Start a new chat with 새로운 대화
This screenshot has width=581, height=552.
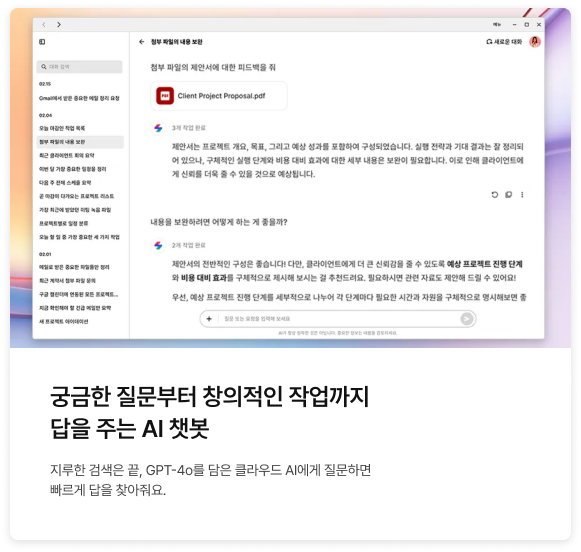[x=504, y=42]
